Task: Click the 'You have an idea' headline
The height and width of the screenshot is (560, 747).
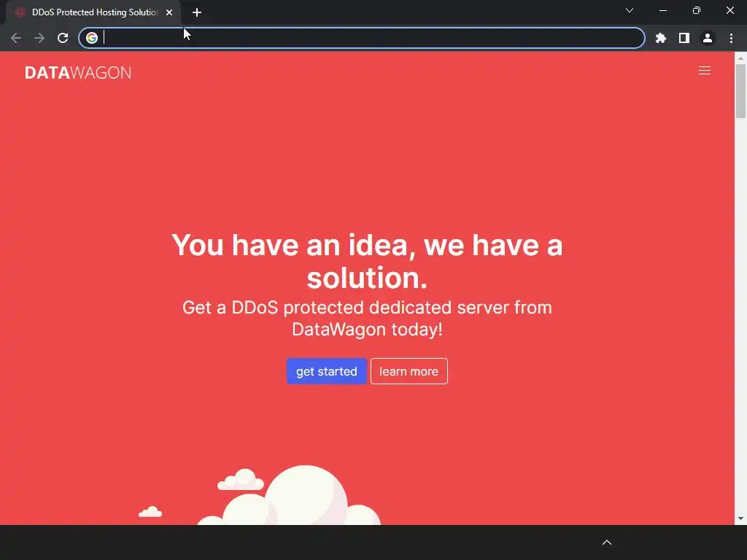Action: coord(367,261)
